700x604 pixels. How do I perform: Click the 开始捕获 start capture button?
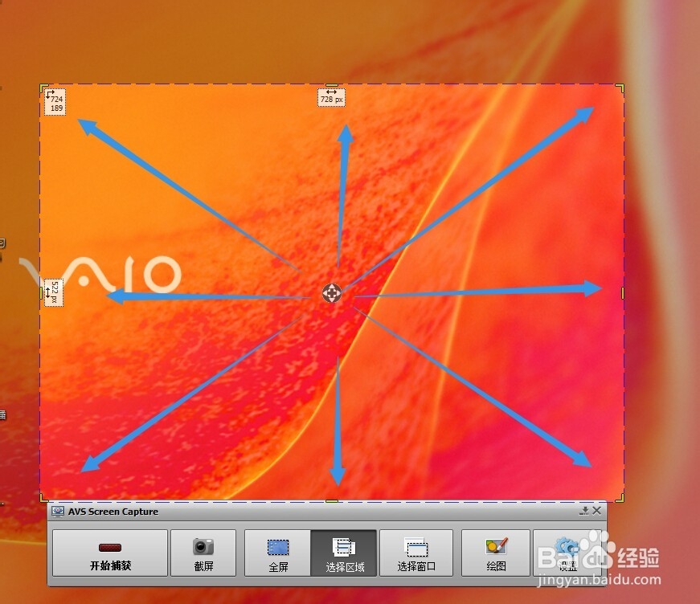pos(110,553)
